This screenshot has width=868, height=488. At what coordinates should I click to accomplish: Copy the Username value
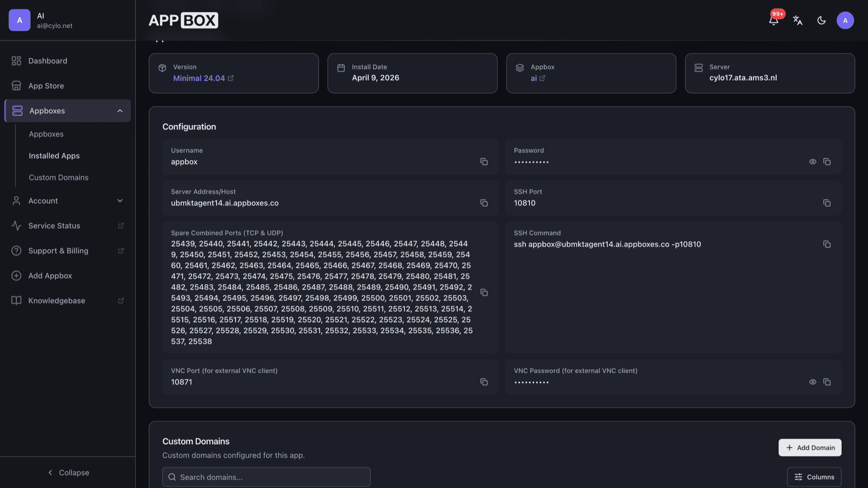click(484, 161)
